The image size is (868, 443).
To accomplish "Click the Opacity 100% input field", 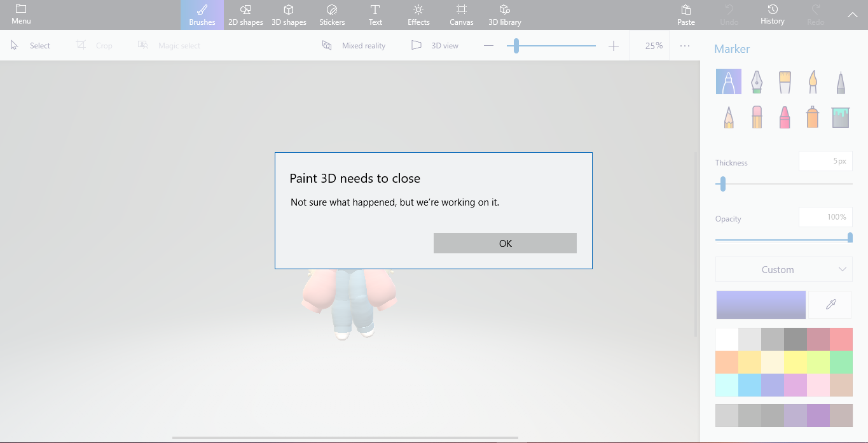I will pyautogui.click(x=825, y=217).
